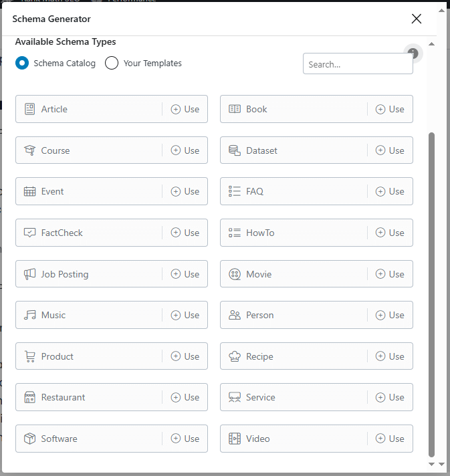Click the schema search input field
450x476 pixels.
pyautogui.click(x=358, y=64)
